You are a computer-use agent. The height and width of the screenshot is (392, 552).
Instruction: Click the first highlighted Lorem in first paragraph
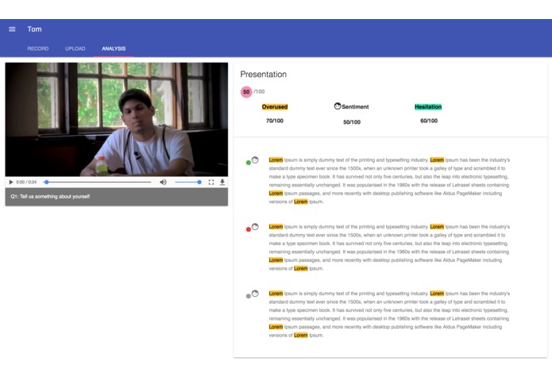276,160
